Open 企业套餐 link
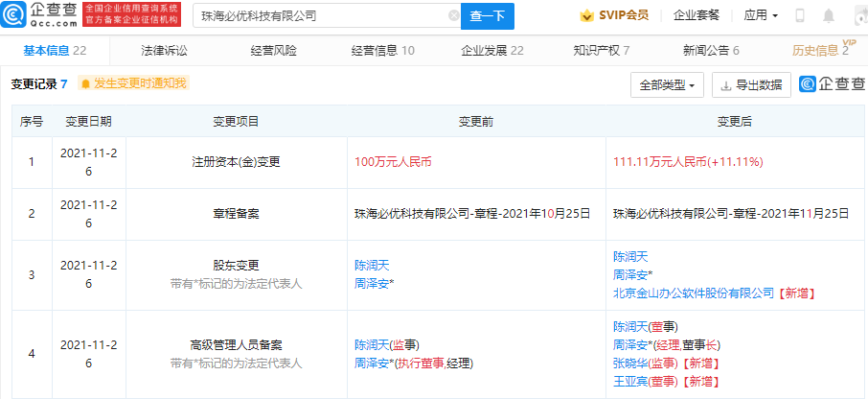The image size is (868, 399). tap(696, 15)
